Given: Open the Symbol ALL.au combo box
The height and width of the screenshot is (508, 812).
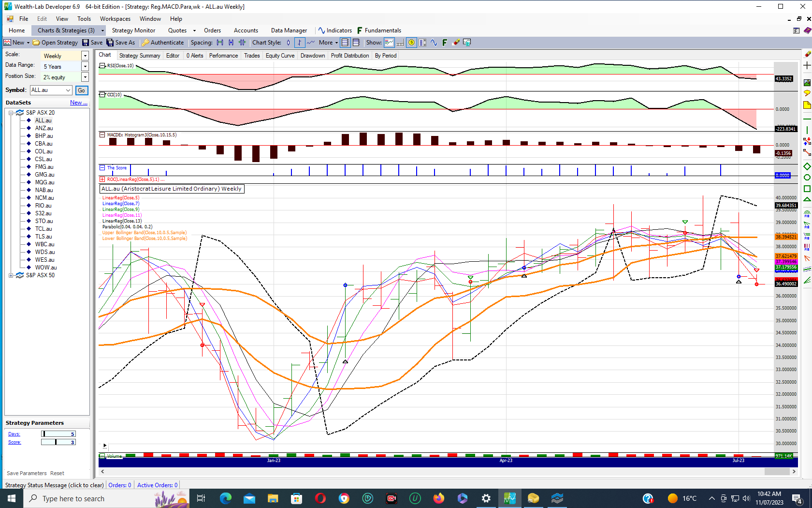Looking at the screenshot, I should 51,90.
